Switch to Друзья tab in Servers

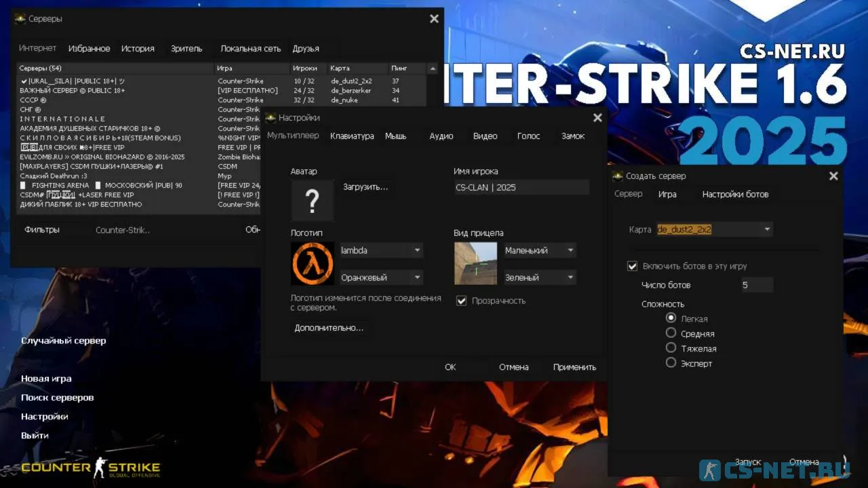click(x=306, y=49)
